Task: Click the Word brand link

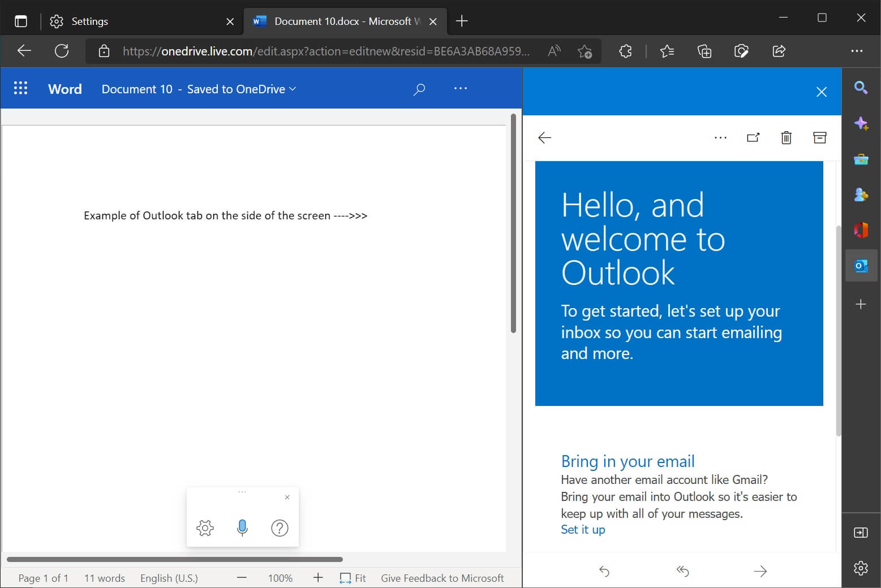Action: tap(65, 89)
